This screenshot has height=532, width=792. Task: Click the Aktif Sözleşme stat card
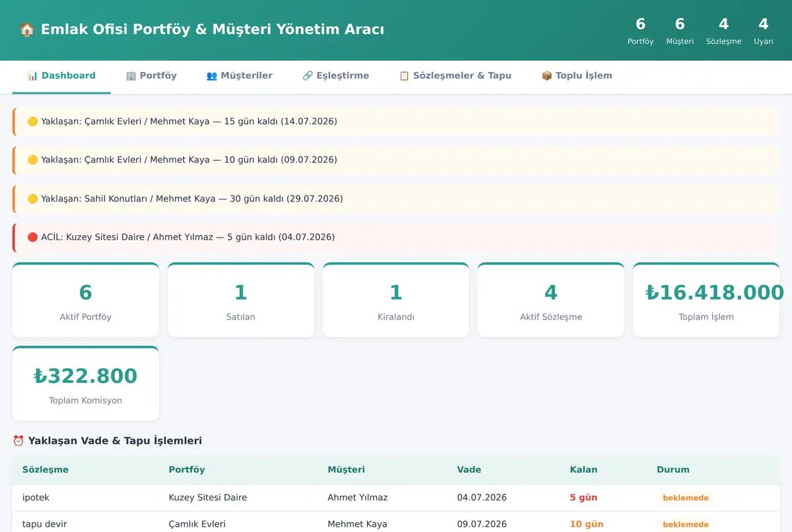551,300
